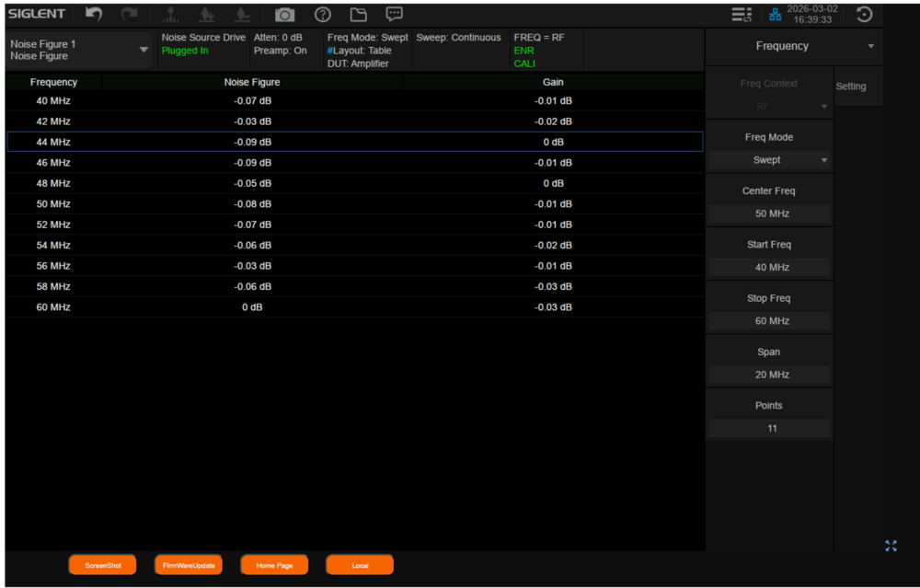Open the list menu icon in top bar
The width and height of the screenshot is (920, 588).
(x=742, y=15)
